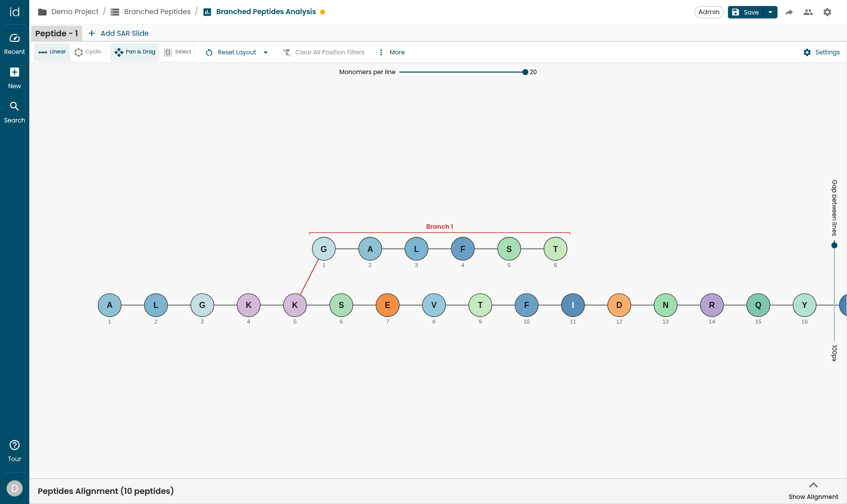
Task: Open the Settings panel button
Action: tap(821, 52)
